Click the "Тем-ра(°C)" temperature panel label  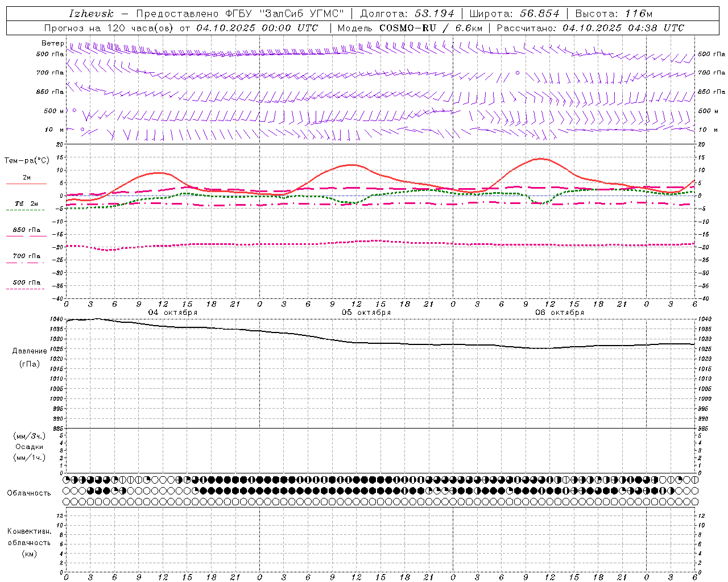(27, 161)
